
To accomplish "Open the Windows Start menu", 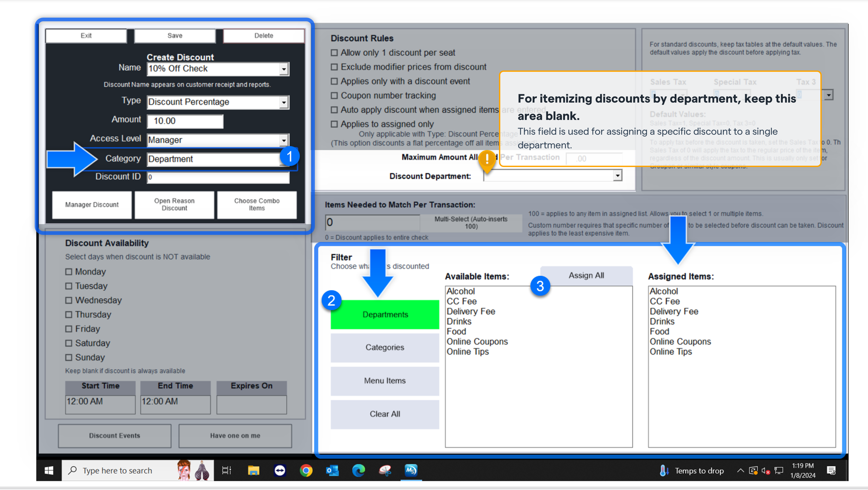I will pos(49,471).
